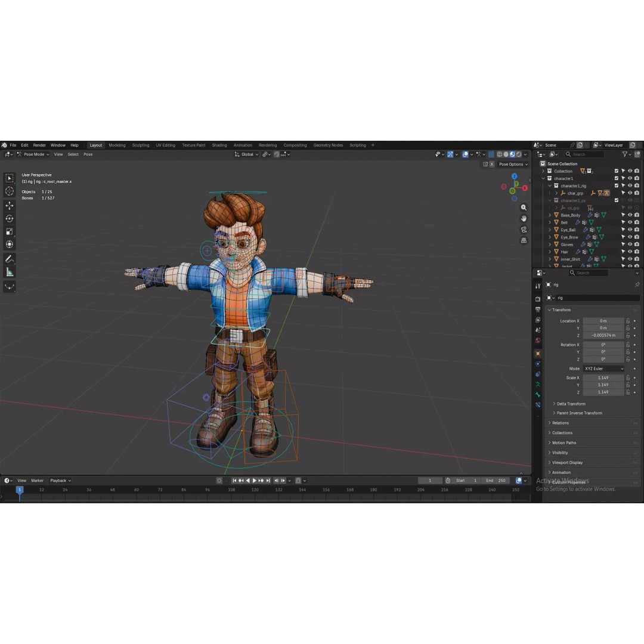Screen dimensions: 644x644
Task: Activate the Scale tool
Action: click(10, 231)
